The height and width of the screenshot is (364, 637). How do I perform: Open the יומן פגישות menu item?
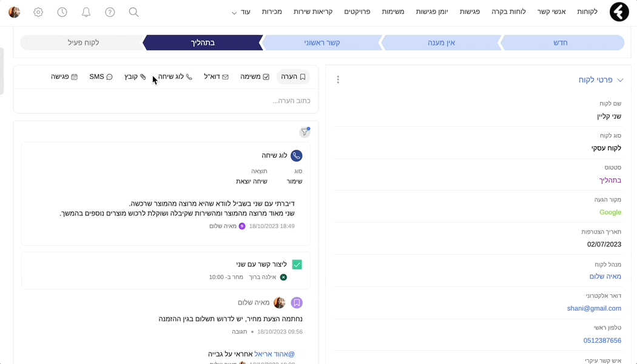pyautogui.click(x=432, y=12)
